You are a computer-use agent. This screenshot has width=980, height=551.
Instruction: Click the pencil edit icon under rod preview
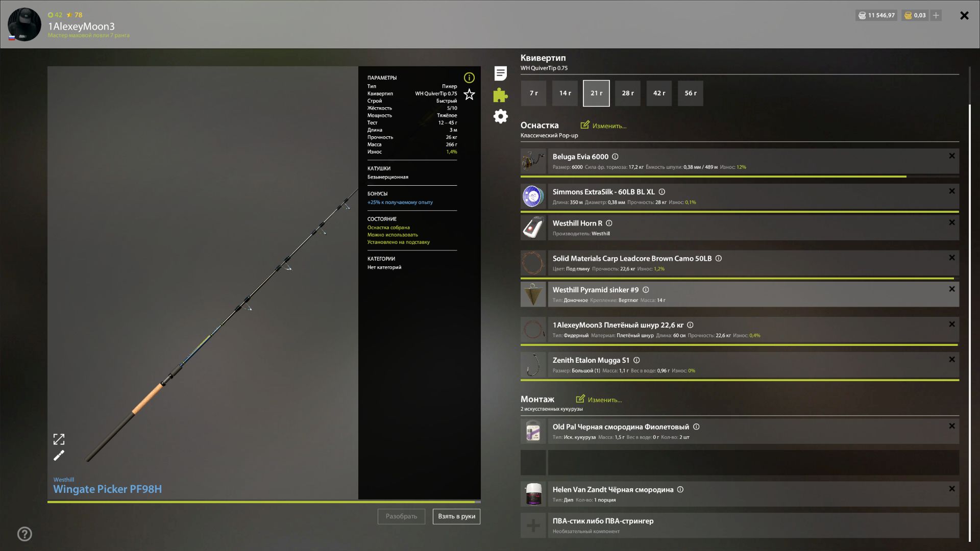(x=59, y=456)
